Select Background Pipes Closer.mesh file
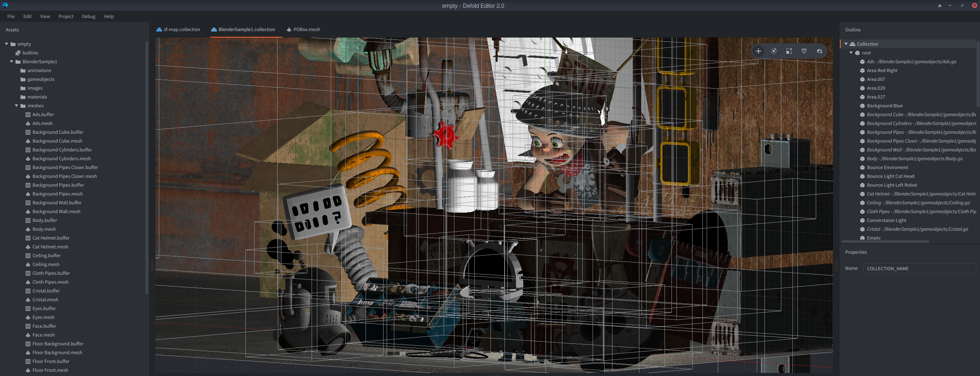 click(65, 176)
